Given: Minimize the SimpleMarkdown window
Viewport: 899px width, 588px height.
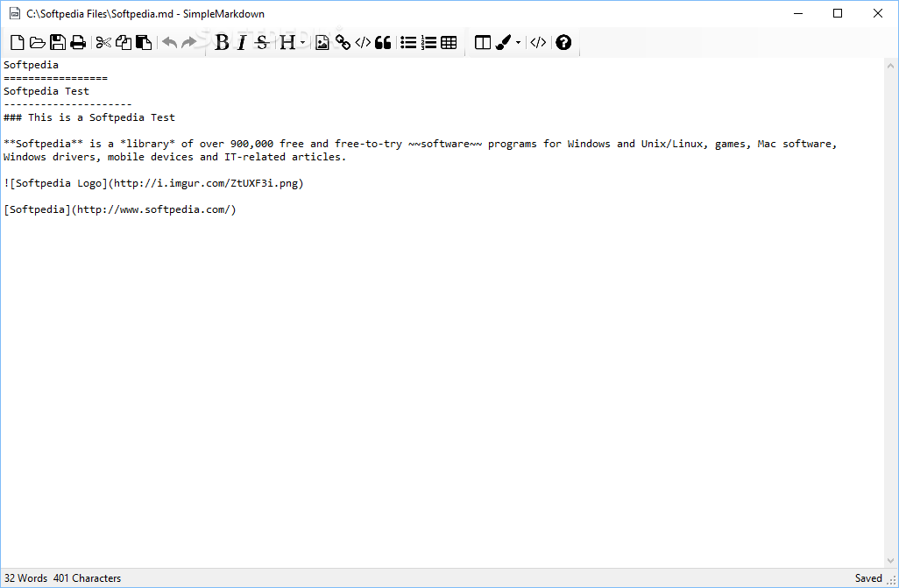Looking at the screenshot, I should coord(798,13).
